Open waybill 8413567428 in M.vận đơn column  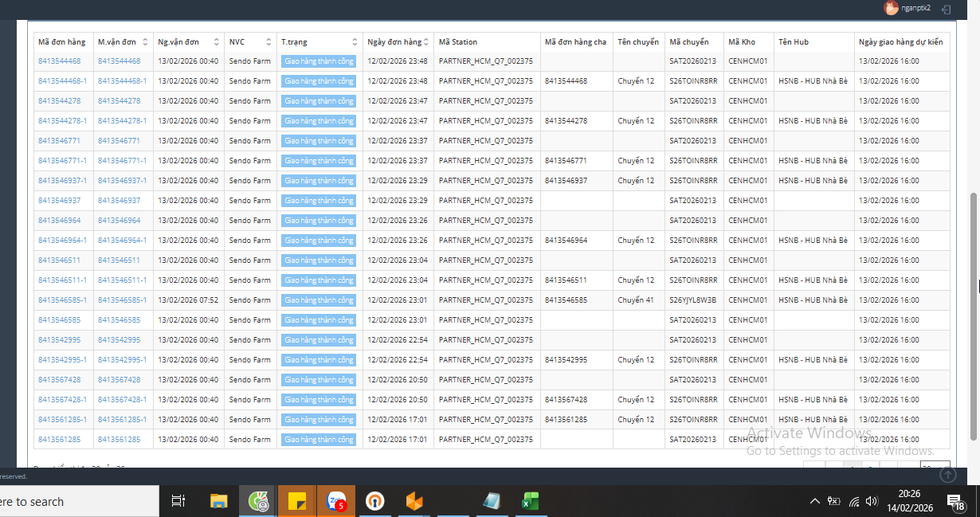coord(119,380)
